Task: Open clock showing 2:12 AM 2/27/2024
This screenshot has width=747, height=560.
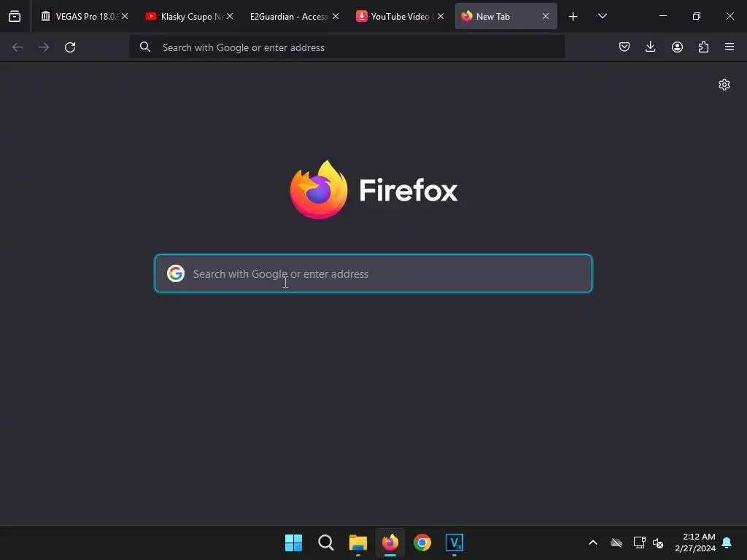Action: (x=695, y=542)
